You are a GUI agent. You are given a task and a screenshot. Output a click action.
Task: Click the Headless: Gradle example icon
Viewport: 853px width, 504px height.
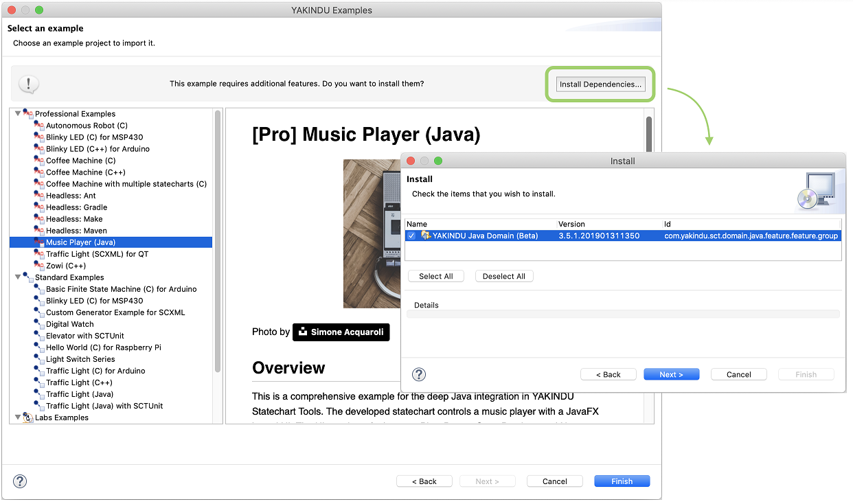click(39, 207)
